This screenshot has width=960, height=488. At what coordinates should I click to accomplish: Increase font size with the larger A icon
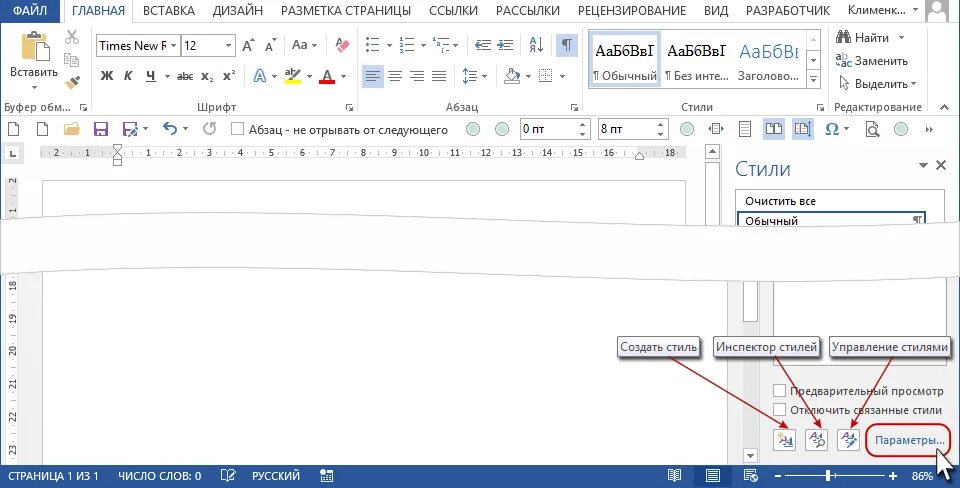pos(248,45)
